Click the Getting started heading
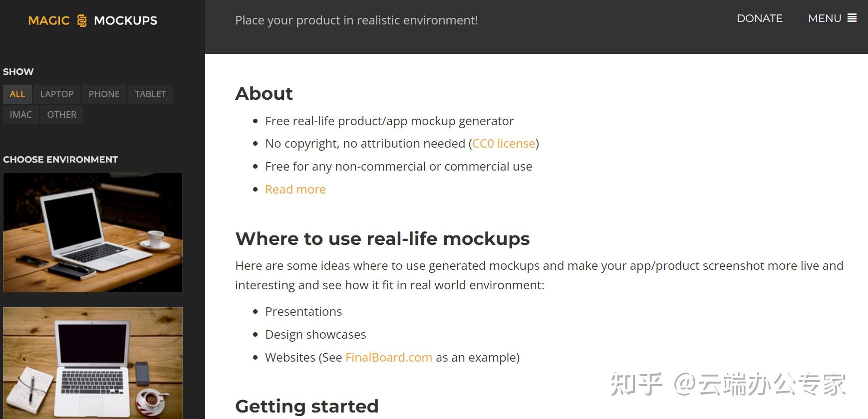The width and height of the screenshot is (868, 419). [x=307, y=406]
